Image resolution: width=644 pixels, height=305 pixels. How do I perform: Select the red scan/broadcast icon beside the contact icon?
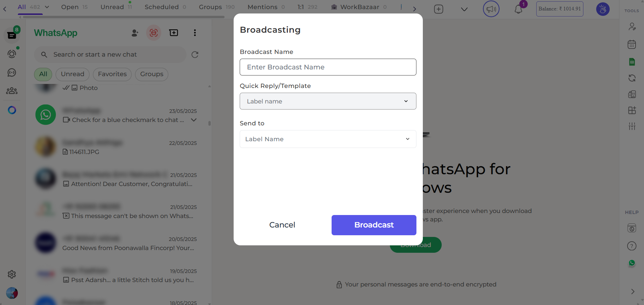tap(154, 33)
